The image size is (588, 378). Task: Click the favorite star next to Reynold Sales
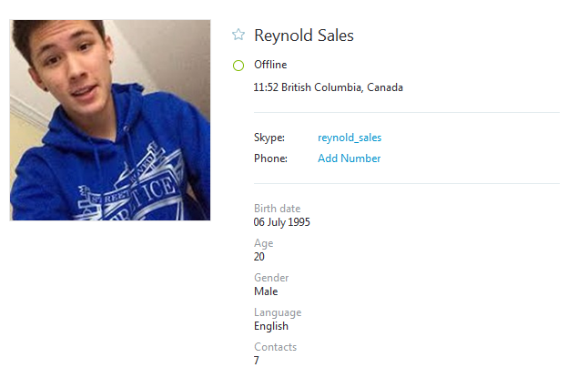[x=238, y=36]
